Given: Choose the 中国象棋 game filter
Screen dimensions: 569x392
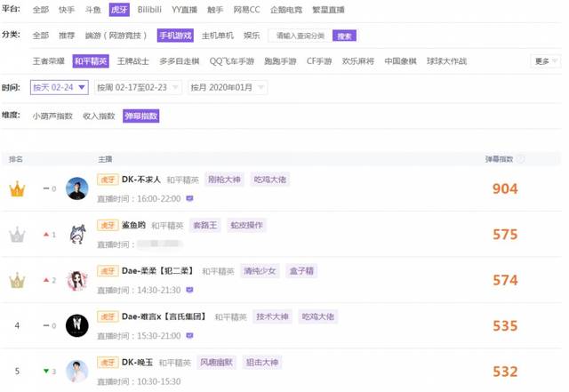Looking at the screenshot, I should tap(401, 61).
